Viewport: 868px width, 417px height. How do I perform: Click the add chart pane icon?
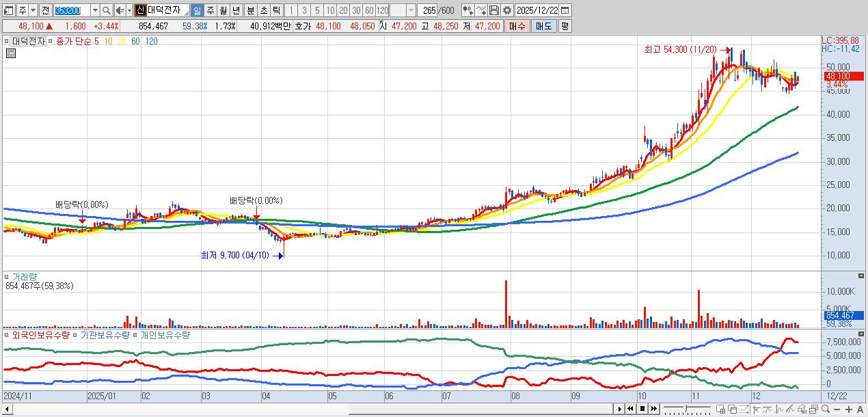click(x=721, y=409)
